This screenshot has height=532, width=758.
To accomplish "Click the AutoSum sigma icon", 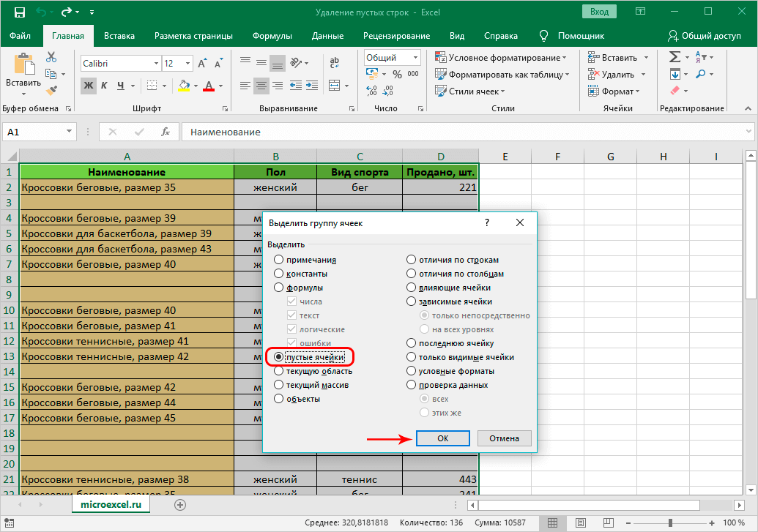I will coord(675,57).
